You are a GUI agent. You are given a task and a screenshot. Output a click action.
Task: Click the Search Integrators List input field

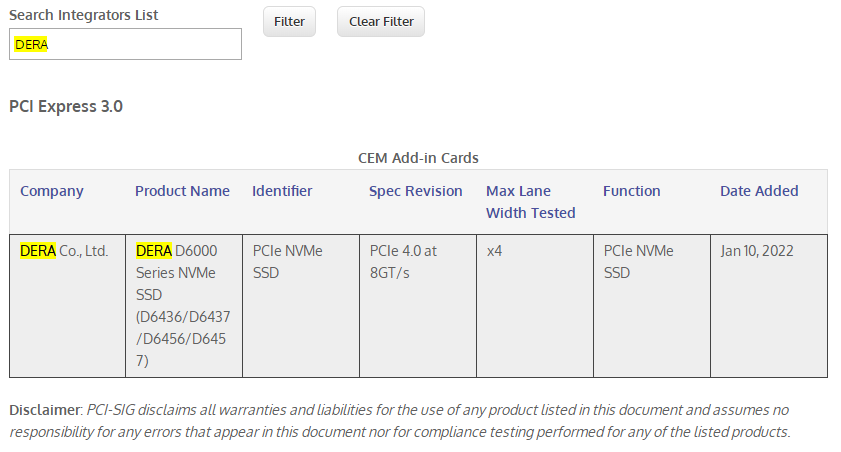(125, 44)
